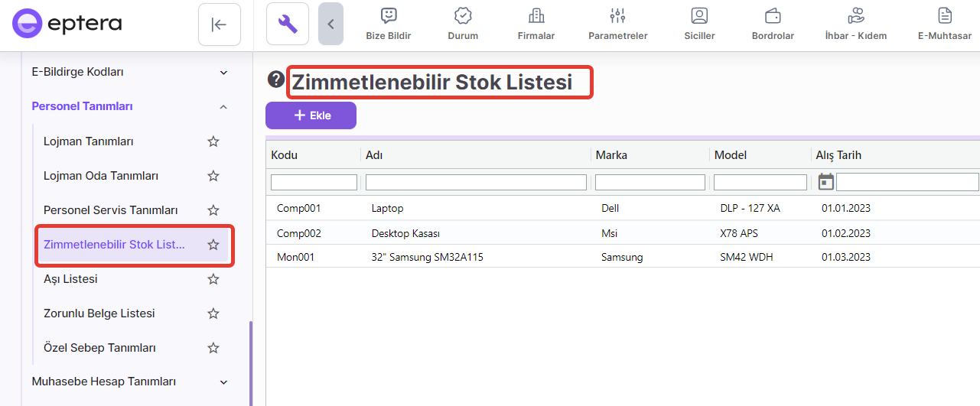Expand E-Bildirge Kodları section
This screenshot has height=406, width=980.
(x=223, y=73)
